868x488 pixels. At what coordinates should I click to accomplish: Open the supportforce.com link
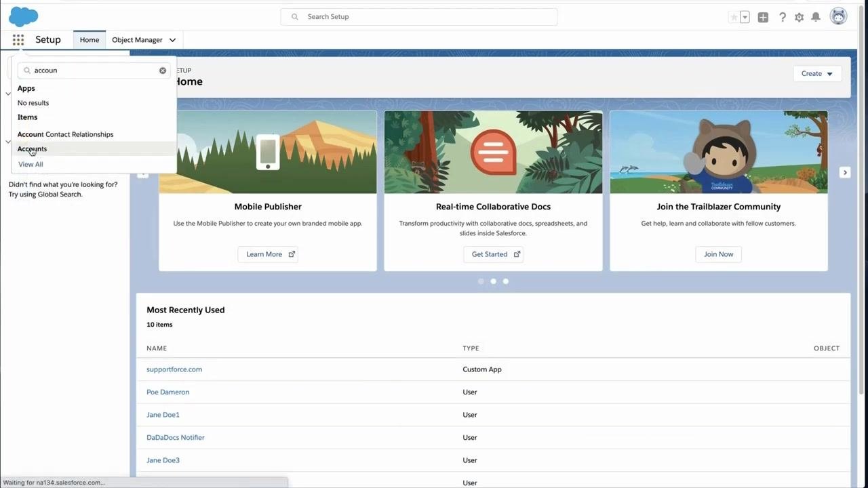(174, 369)
